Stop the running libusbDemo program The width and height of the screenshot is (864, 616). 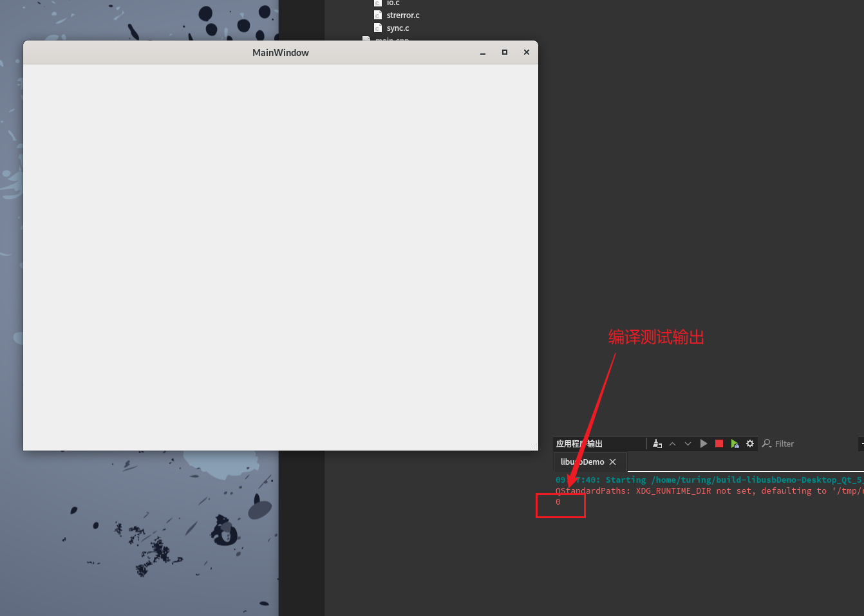(719, 443)
